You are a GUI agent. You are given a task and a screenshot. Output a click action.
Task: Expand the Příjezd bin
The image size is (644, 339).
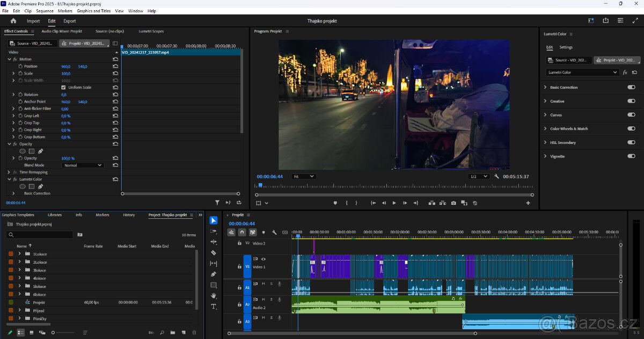tap(20, 311)
